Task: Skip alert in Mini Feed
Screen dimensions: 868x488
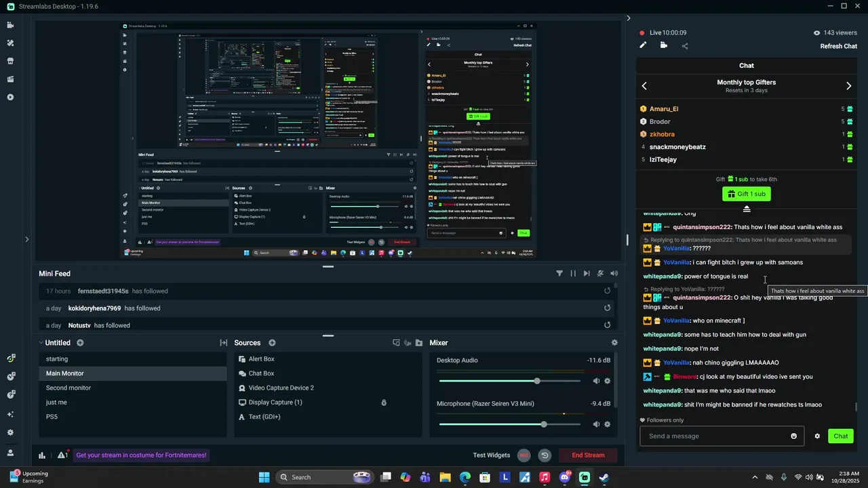Action: [587, 274]
